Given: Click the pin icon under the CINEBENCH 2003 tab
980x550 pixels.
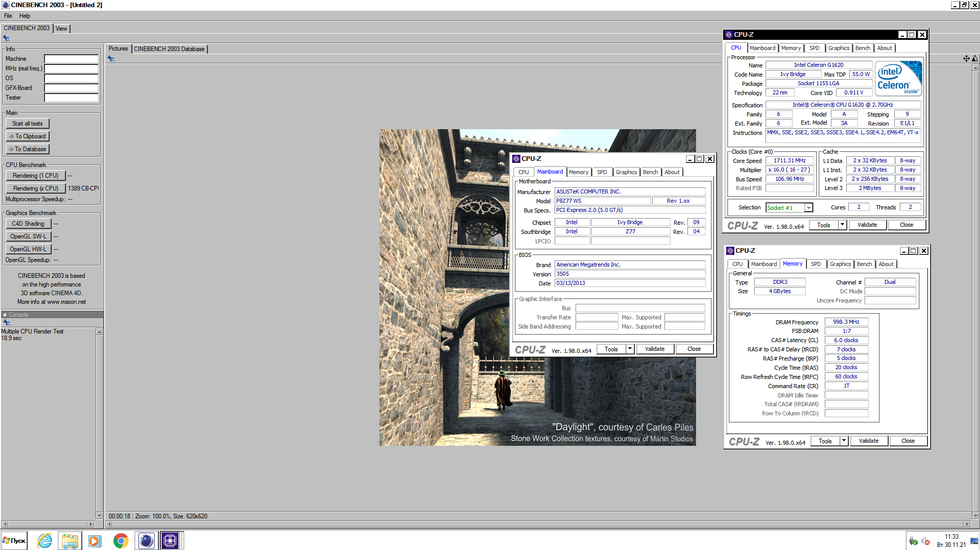Looking at the screenshot, I should 6,38.
